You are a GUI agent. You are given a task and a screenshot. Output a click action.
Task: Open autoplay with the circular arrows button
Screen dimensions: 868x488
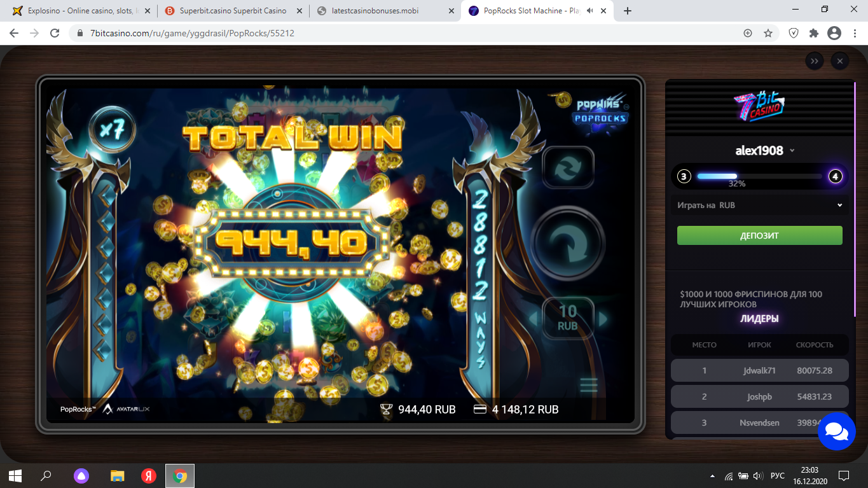568,168
